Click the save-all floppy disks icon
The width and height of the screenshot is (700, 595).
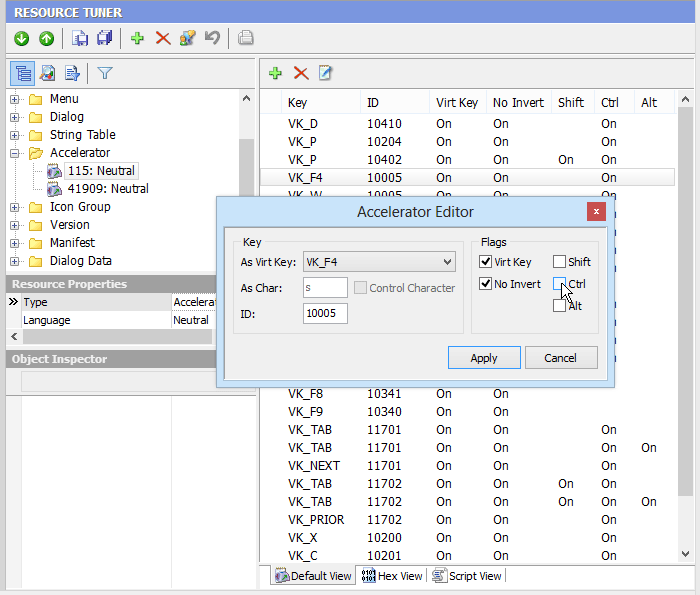(104, 38)
